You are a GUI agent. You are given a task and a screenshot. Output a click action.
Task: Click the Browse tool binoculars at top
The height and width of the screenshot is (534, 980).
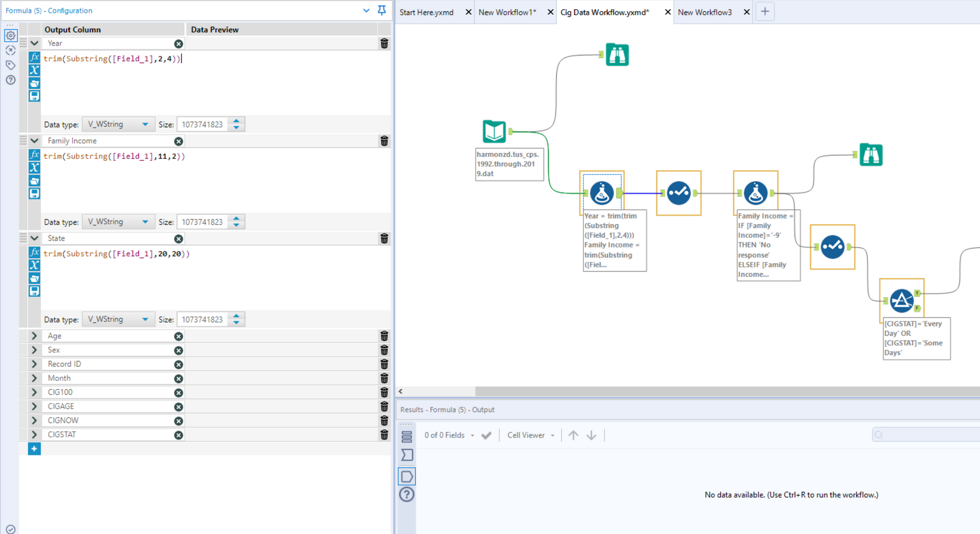tap(617, 54)
